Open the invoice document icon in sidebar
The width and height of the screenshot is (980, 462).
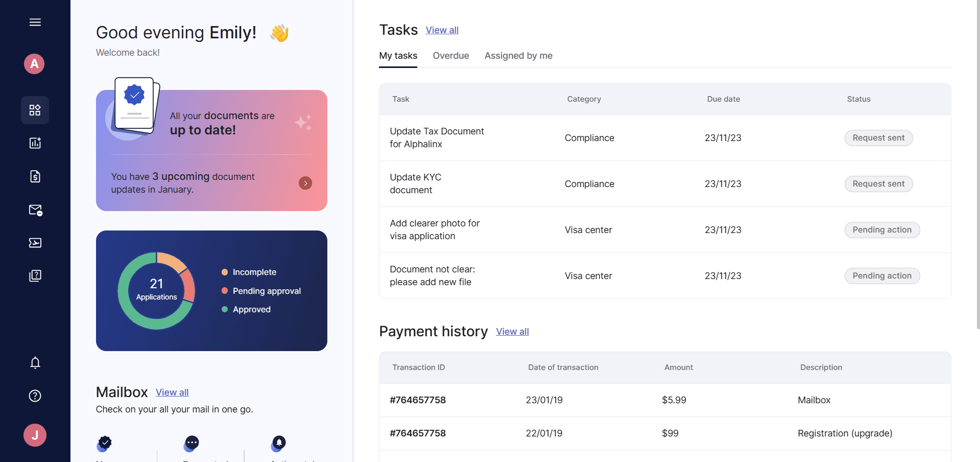point(35,176)
